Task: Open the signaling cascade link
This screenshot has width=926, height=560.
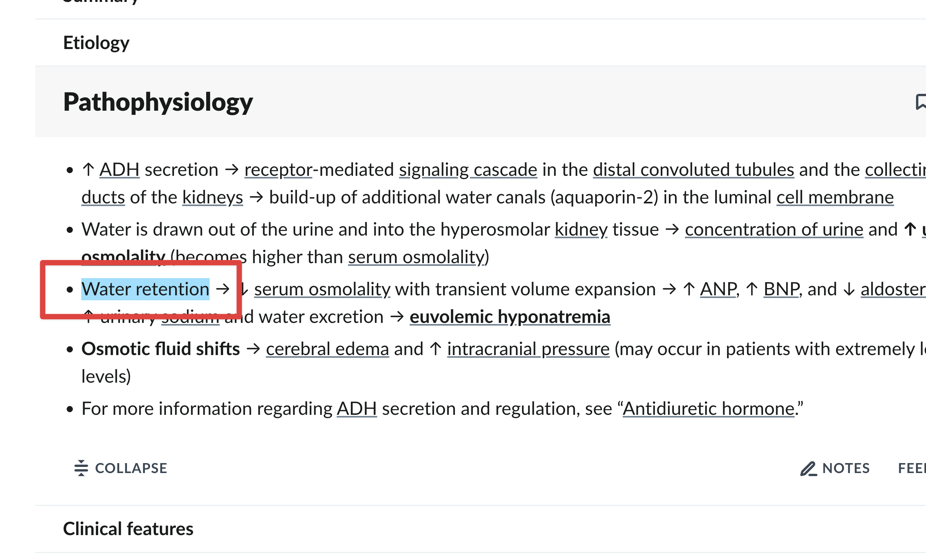Action: click(x=468, y=170)
